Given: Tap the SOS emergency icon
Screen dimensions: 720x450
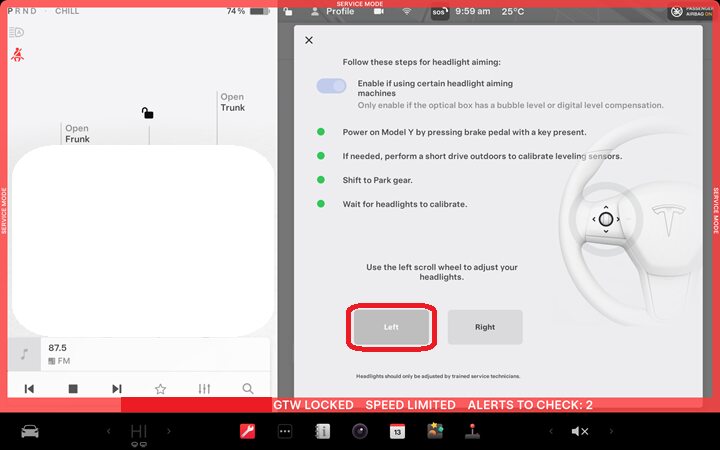Looking at the screenshot, I should point(440,12).
